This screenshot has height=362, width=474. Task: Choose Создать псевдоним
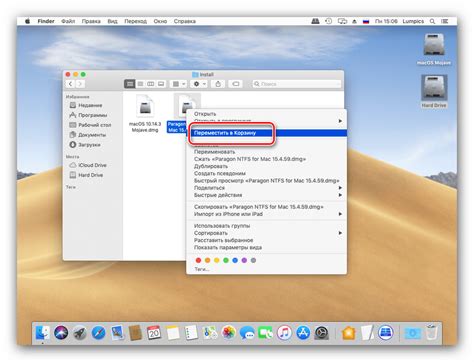(266, 173)
